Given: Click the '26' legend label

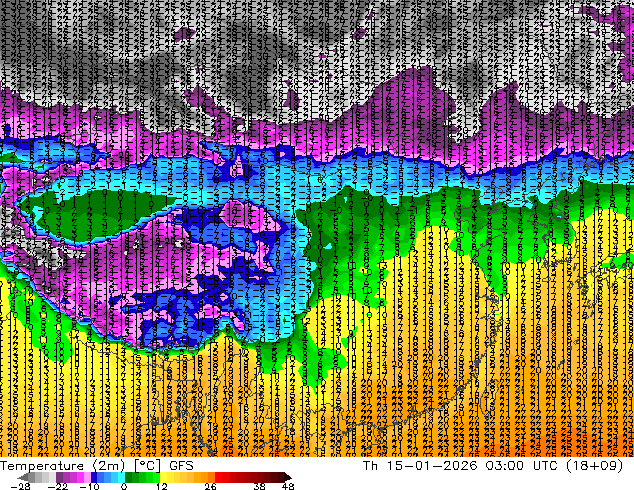Looking at the screenshot, I should coord(210,486).
